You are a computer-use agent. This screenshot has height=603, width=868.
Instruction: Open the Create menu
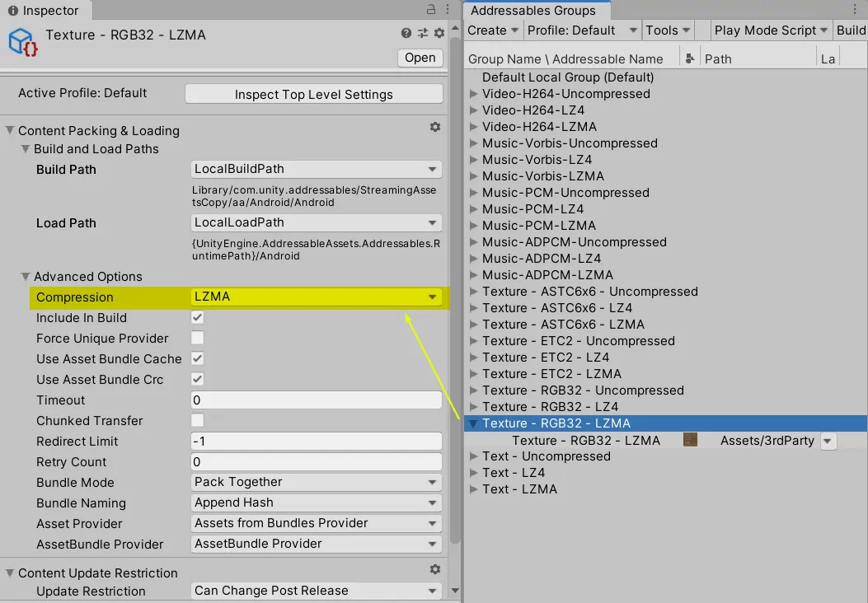pyautogui.click(x=492, y=30)
